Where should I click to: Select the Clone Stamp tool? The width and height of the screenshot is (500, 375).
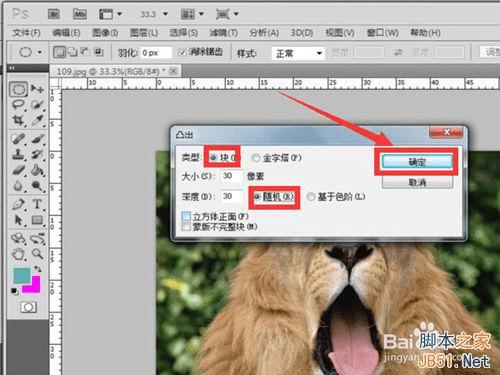coord(18,154)
